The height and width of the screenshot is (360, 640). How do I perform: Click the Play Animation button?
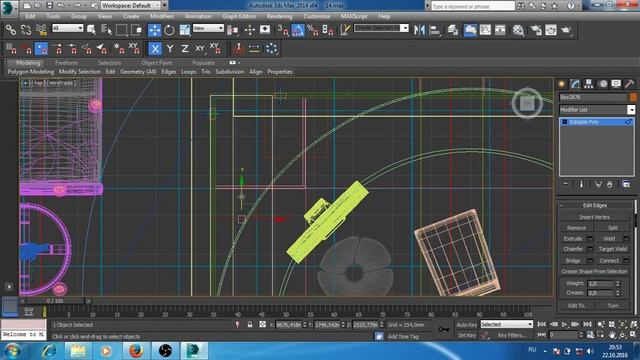click(x=564, y=324)
